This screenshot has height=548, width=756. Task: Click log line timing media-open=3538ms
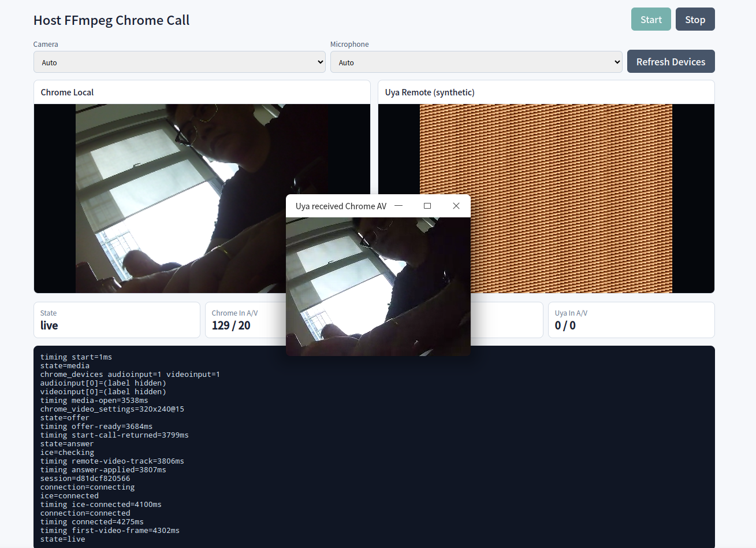(x=94, y=401)
